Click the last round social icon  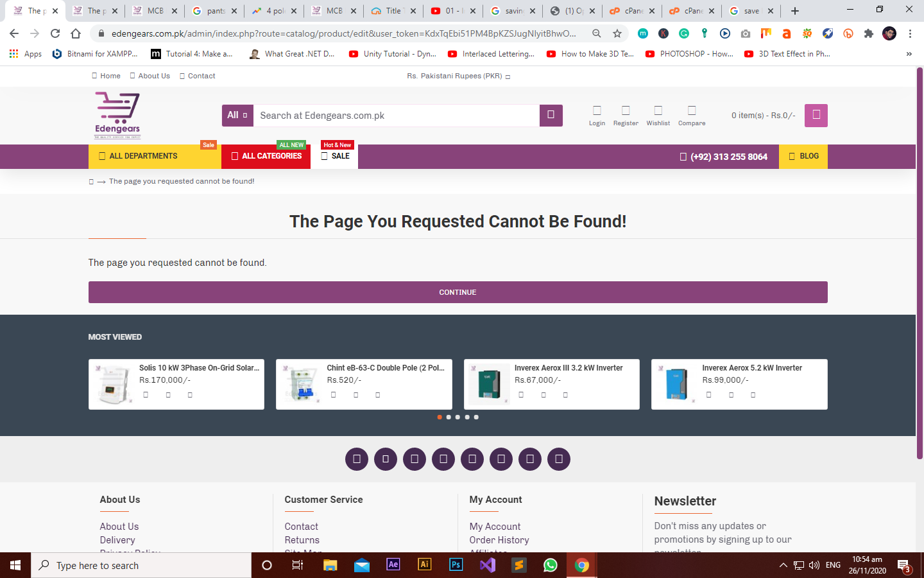point(559,459)
